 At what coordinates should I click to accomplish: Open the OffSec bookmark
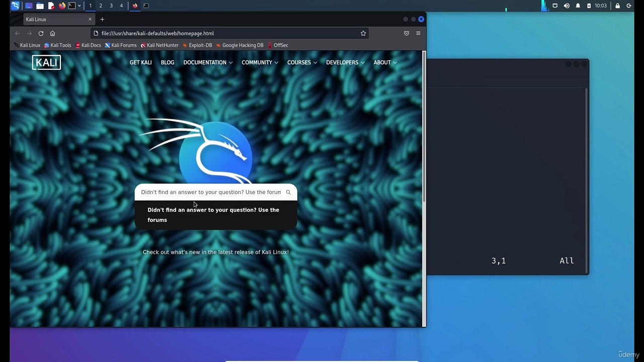pos(278,45)
